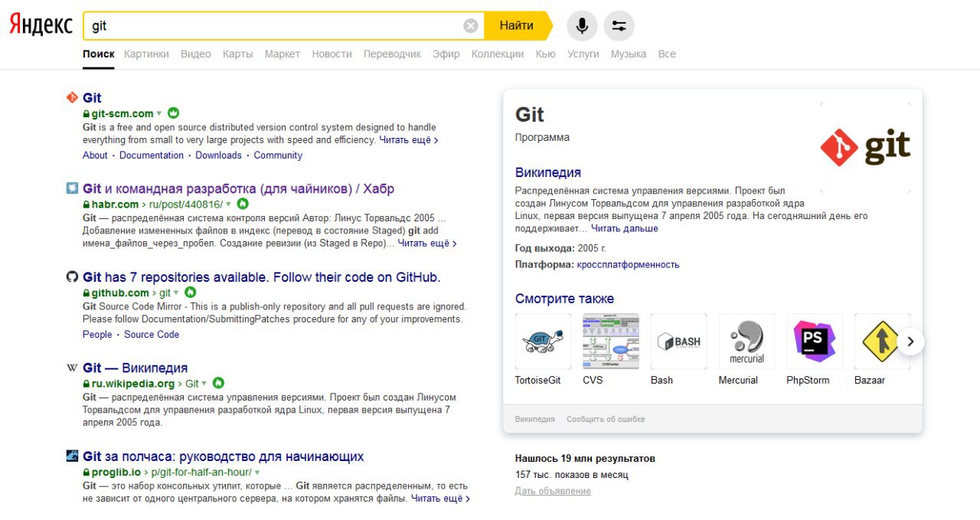Image resolution: width=980 pixels, height=520 pixels.
Task: Select the Поиск tab
Action: click(x=99, y=54)
